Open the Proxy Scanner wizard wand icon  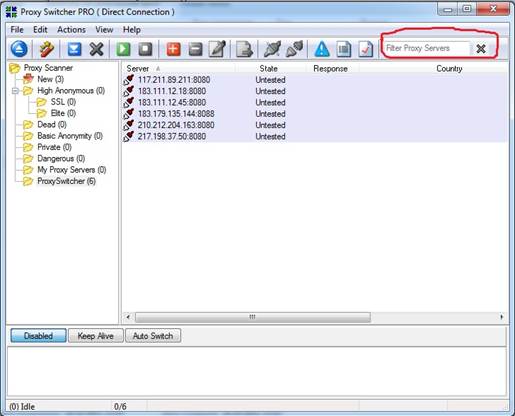coord(46,49)
